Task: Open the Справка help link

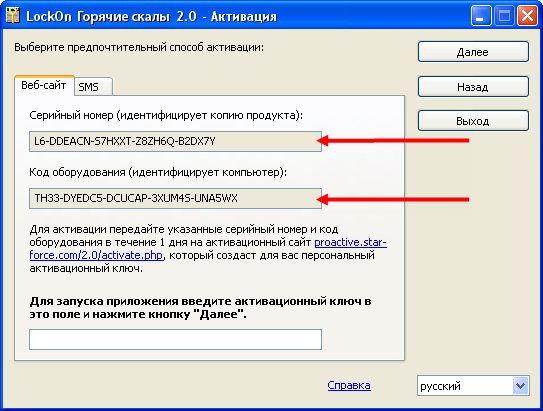Action: 349,385
